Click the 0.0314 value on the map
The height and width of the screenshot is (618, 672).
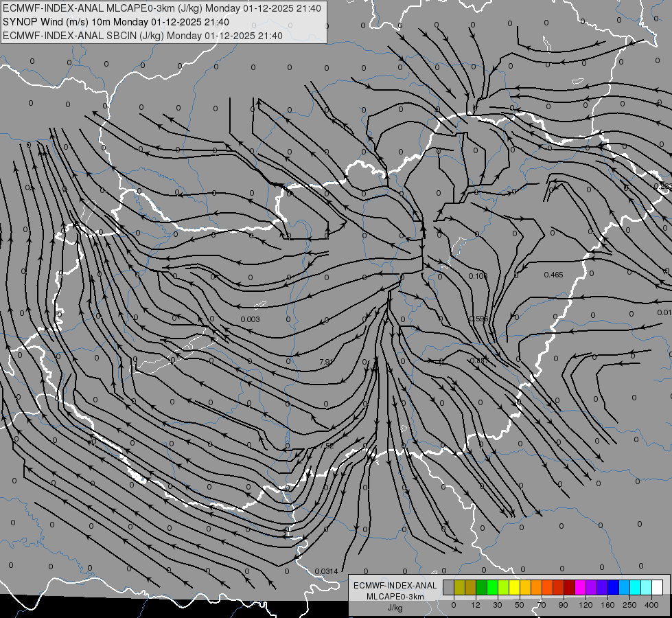pyautogui.click(x=326, y=571)
